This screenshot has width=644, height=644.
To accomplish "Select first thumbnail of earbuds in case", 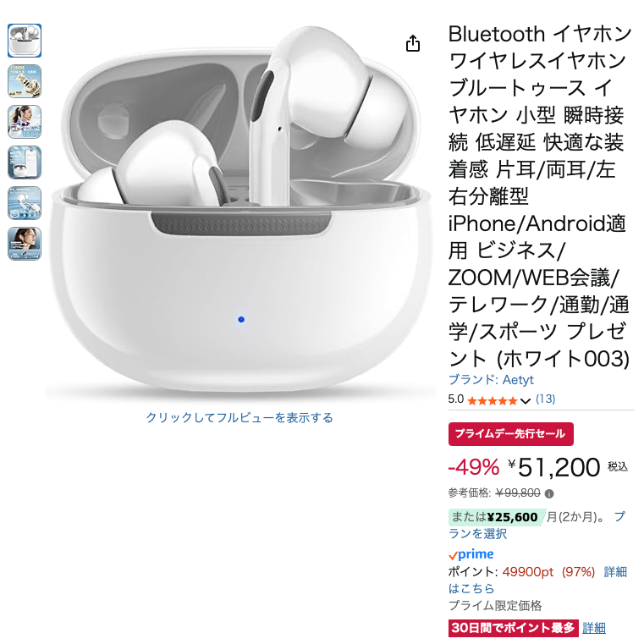I will 25,41.
